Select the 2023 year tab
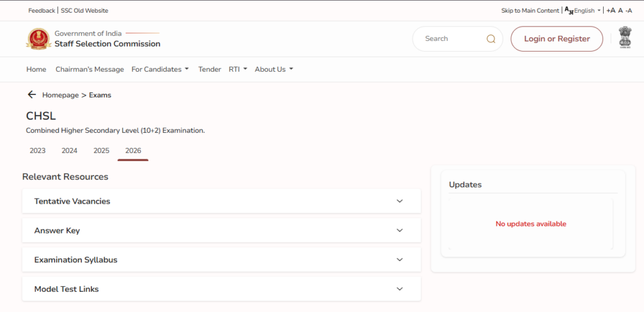644x312 pixels. (38, 151)
